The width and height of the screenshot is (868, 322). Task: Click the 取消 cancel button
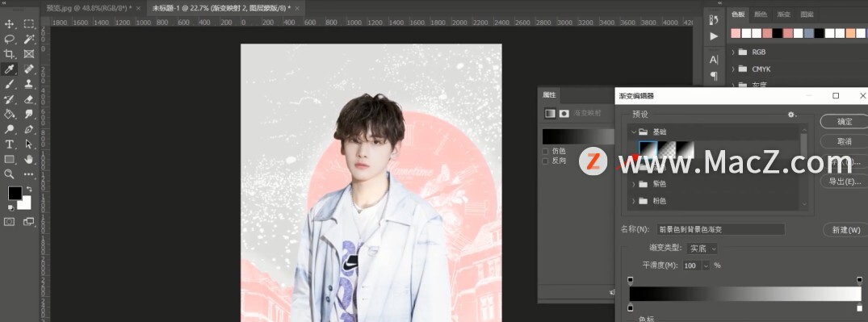(845, 142)
